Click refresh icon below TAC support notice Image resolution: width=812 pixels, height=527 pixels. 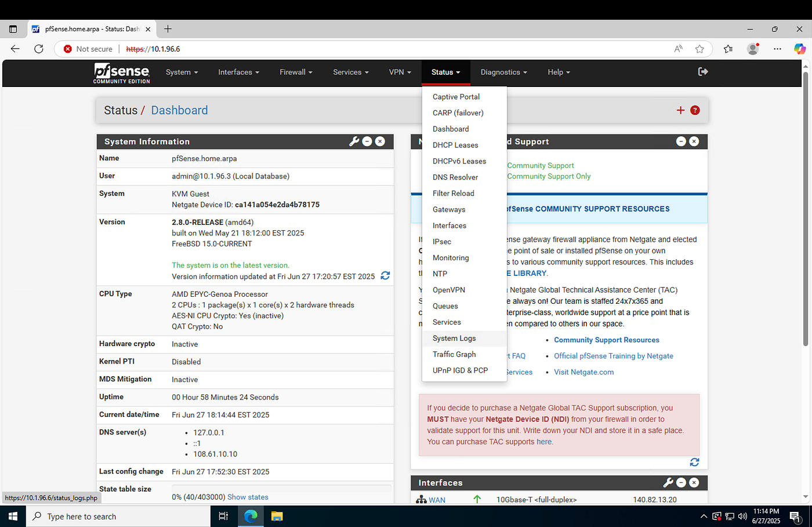[x=694, y=462]
